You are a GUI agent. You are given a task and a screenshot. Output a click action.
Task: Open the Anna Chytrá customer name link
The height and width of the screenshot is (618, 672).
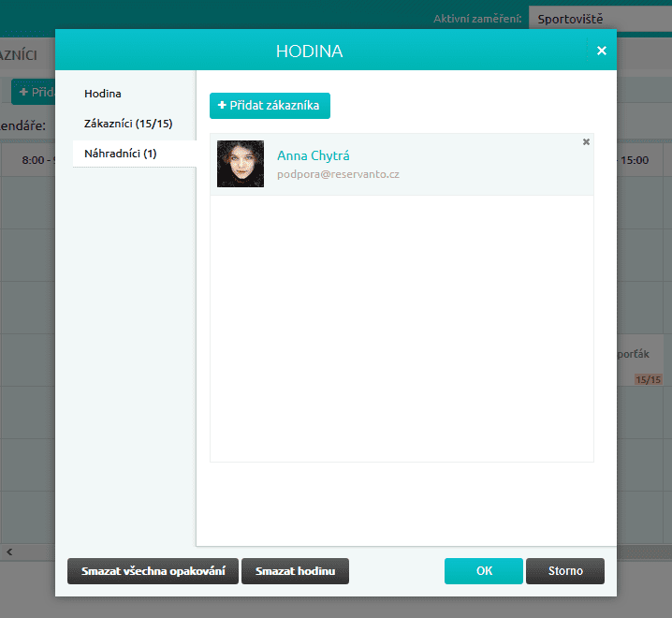pos(313,155)
